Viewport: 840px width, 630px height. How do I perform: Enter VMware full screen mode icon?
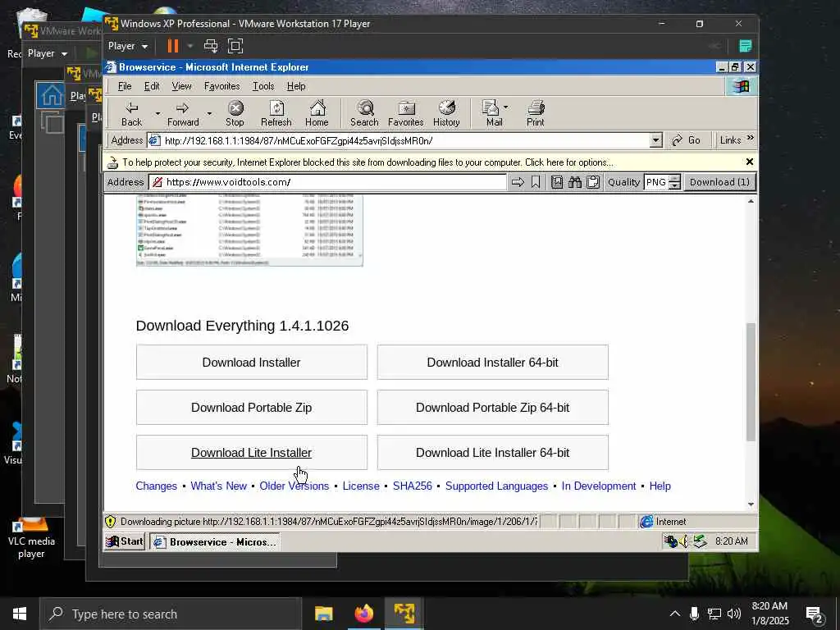click(x=235, y=46)
